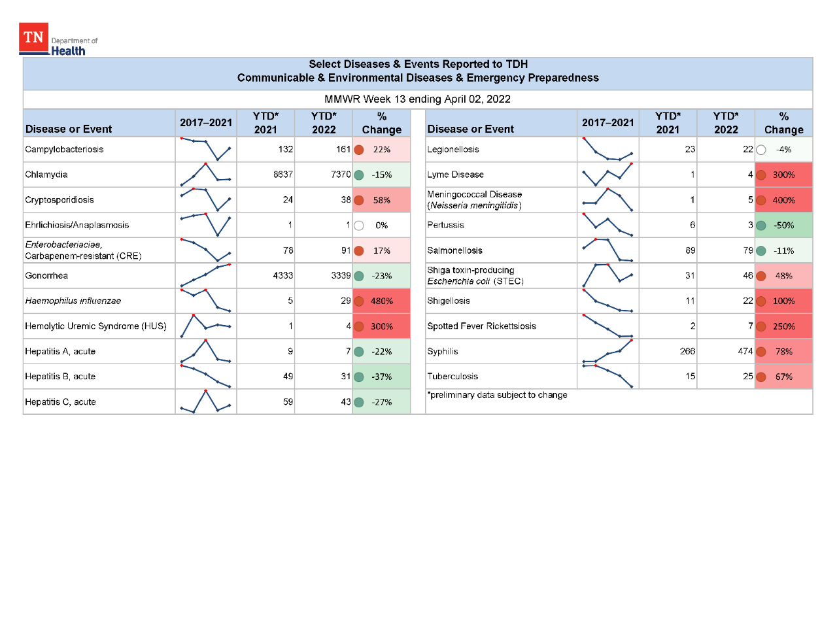Select the Gonorrhea 2017–2021 trend sparkline
837x644 pixels.
(206, 275)
